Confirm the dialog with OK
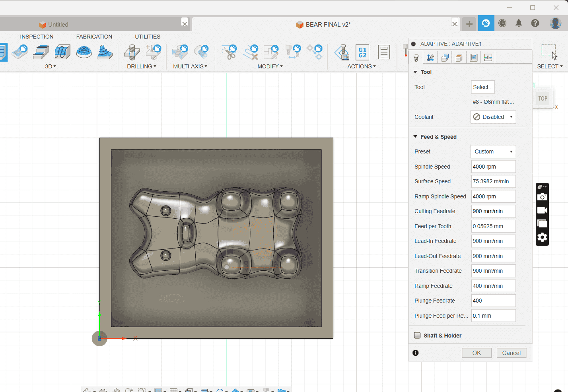This screenshot has height=392, width=568. [x=477, y=353]
